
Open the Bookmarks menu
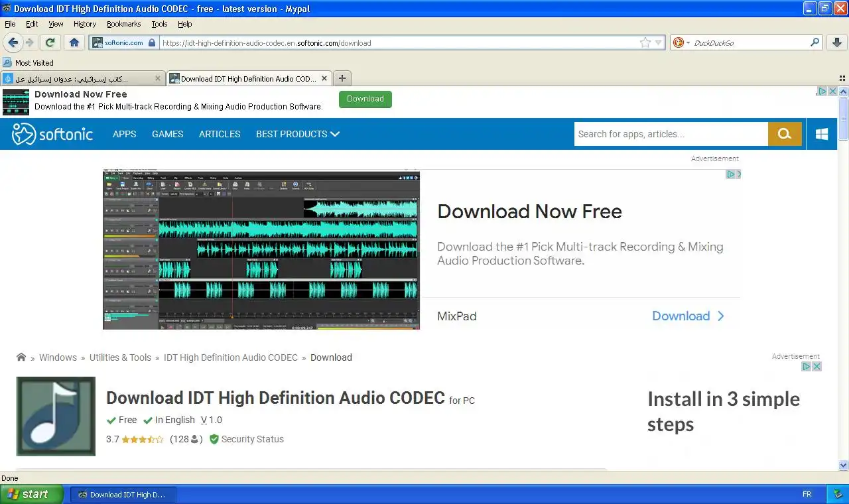pos(123,24)
